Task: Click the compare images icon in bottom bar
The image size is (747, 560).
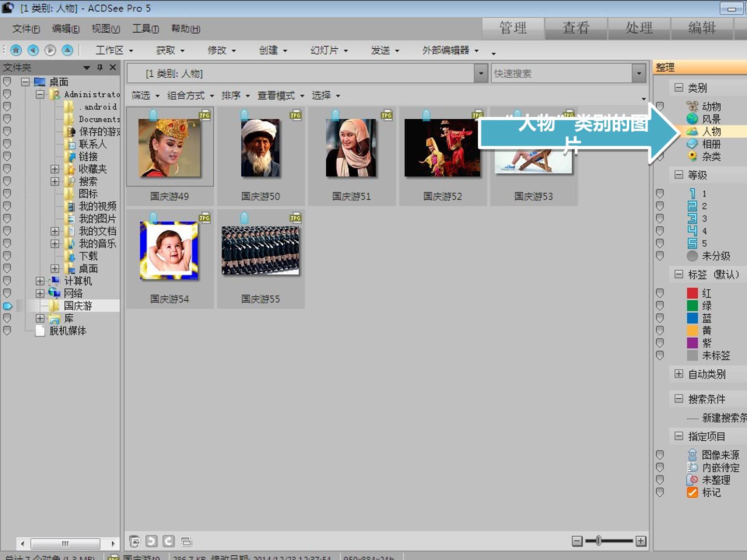Action: pos(186,541)
